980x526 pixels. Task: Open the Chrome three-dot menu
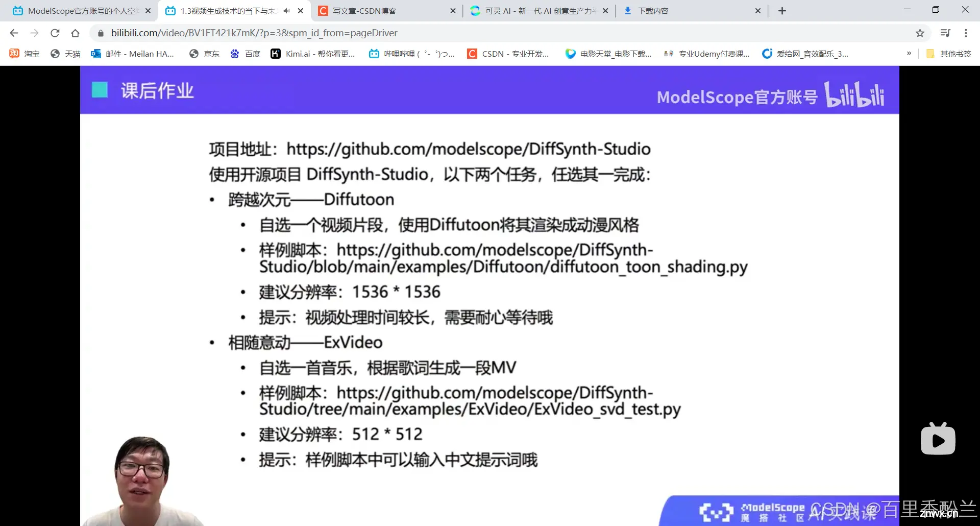(x=966, y=33)
